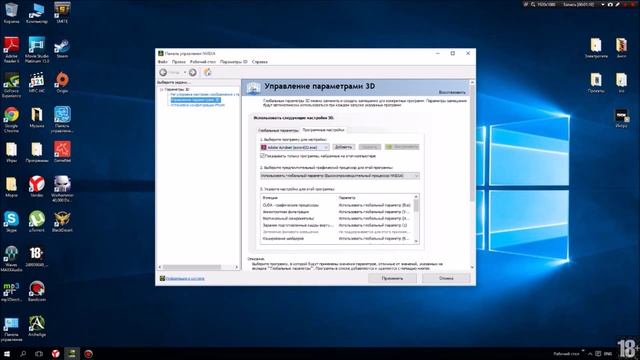Select the Кэширование шейдеров setting row
The height and width of the screenshot is (360, 640).
(x=337, y=238)
